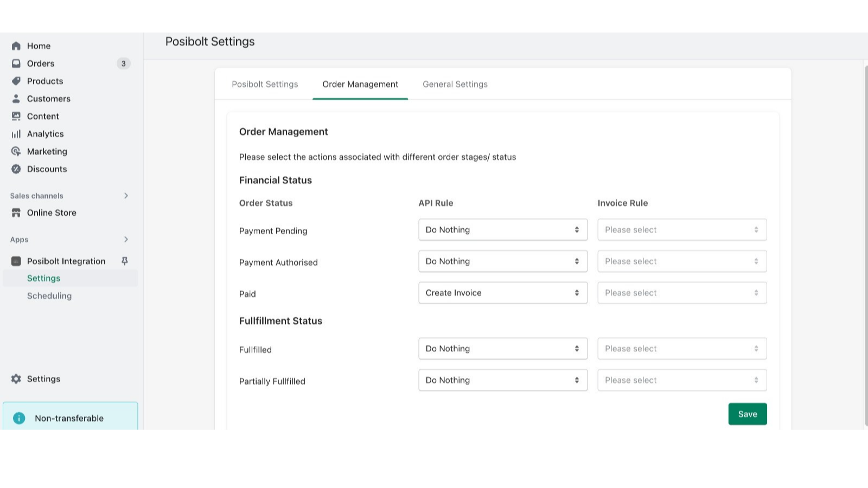Save the order management settings
Image resolution: width=868 pixels, height=488 pixels.
(748, 414)
